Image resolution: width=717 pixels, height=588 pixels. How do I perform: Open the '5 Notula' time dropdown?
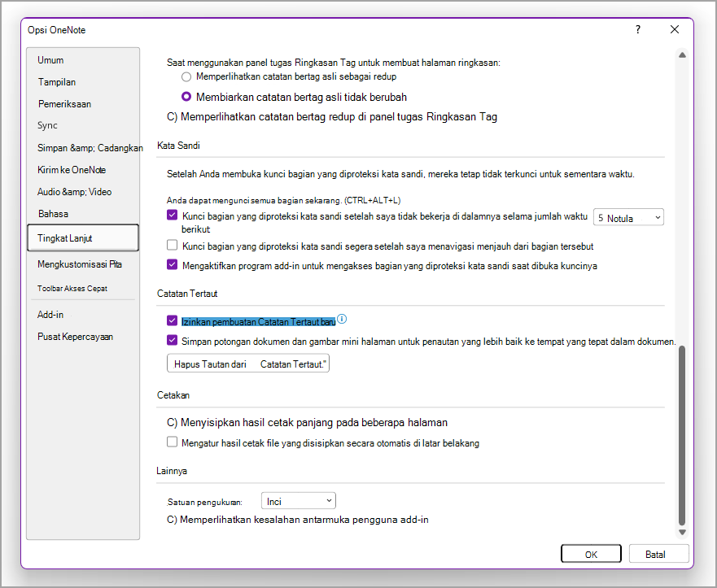(x=628, y=217)
